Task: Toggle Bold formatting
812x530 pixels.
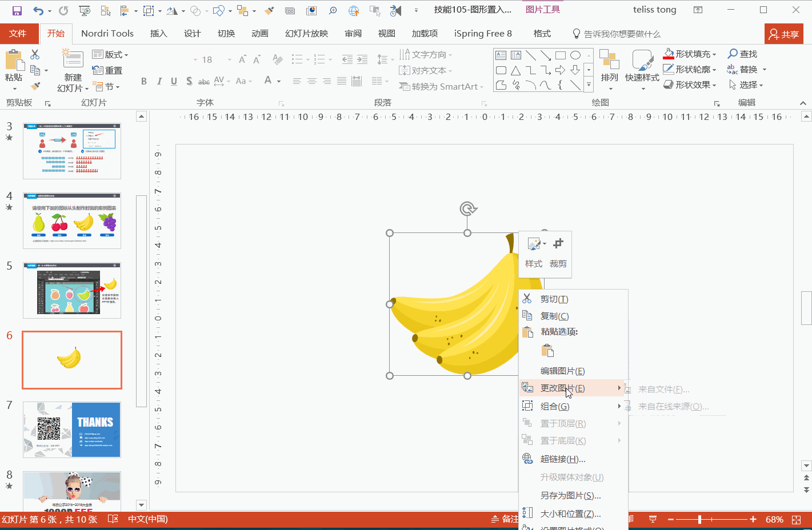Action: tap(144, 81)
